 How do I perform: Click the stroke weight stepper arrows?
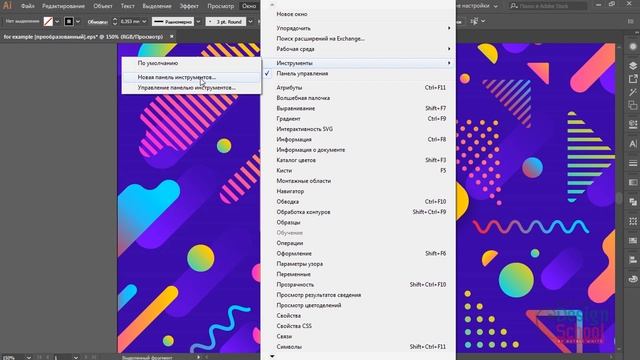[x=115, y=22]
